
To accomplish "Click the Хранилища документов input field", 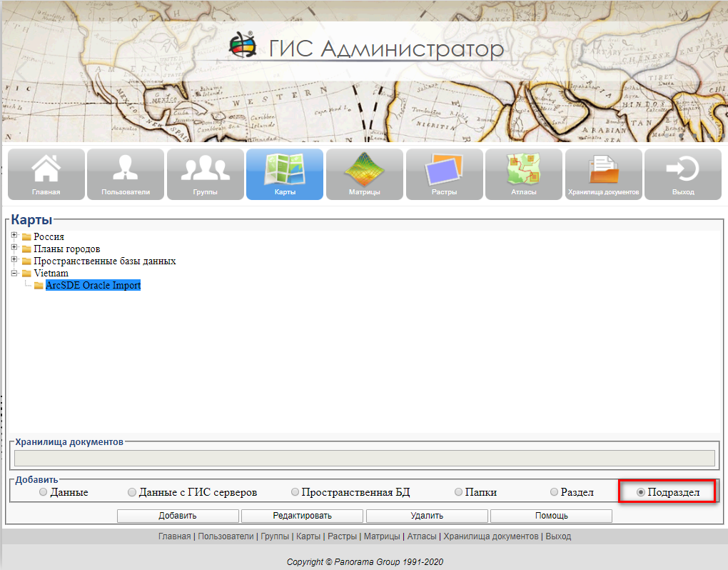I will 364,458.
